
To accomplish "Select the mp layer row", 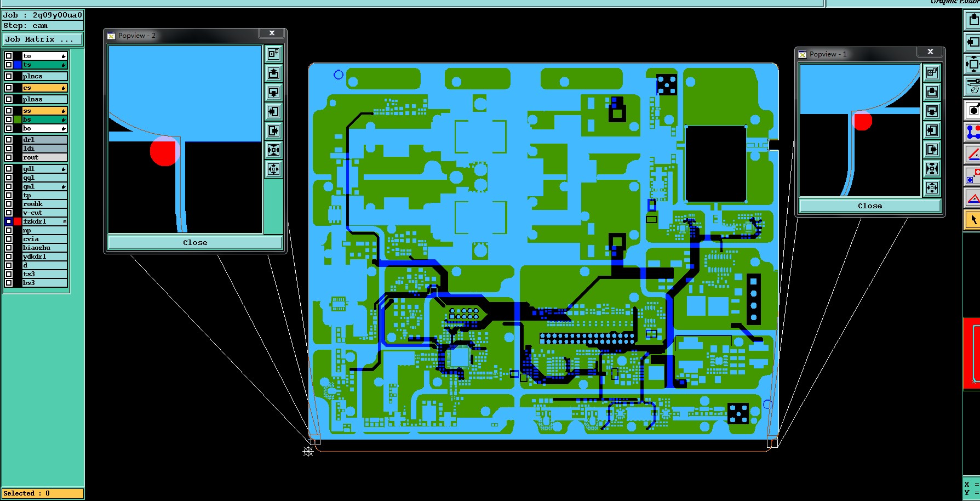I will point(44,230).
